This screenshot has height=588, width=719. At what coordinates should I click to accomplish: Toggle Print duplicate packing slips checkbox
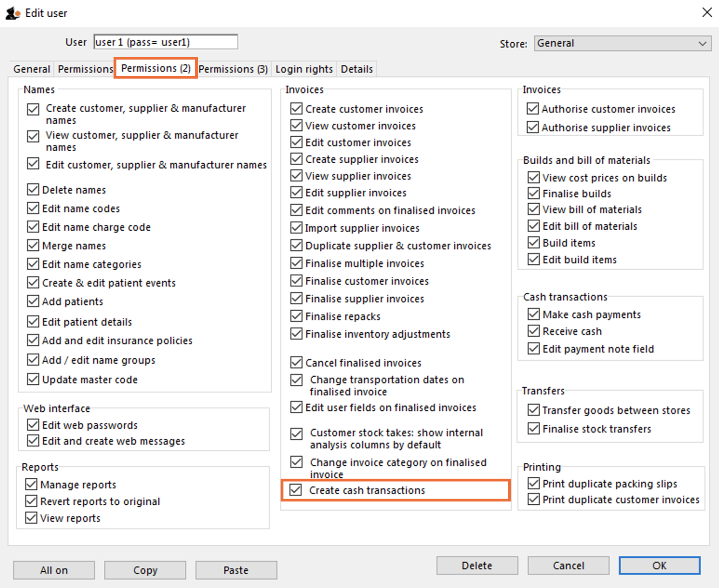pyautogui.click(x=534, y=483)
